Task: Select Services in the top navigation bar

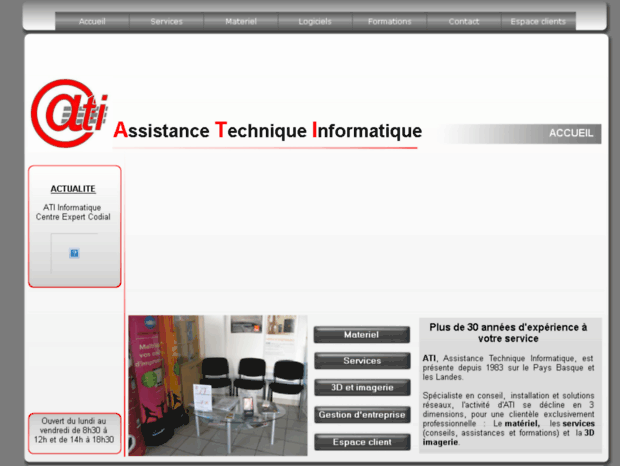Action: (x=166, y=21)
